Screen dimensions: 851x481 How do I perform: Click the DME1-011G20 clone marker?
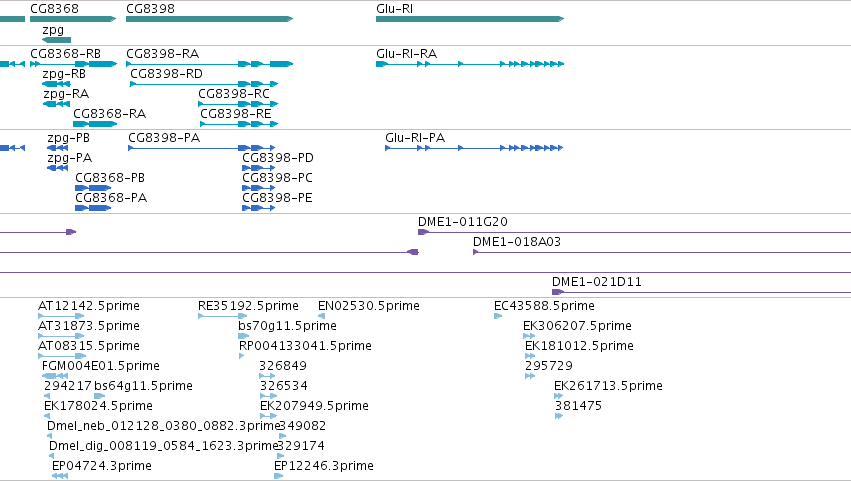pyautogui.click(x=423, y=232)
